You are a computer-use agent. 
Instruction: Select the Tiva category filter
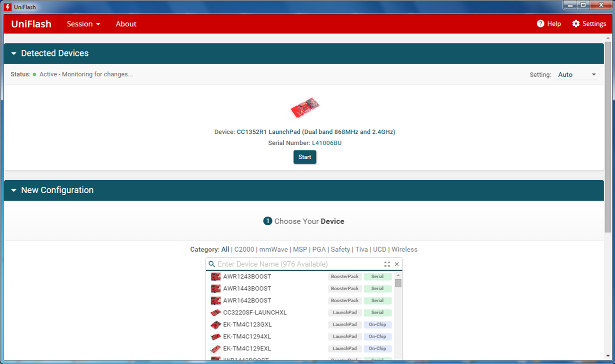(361, 249)
